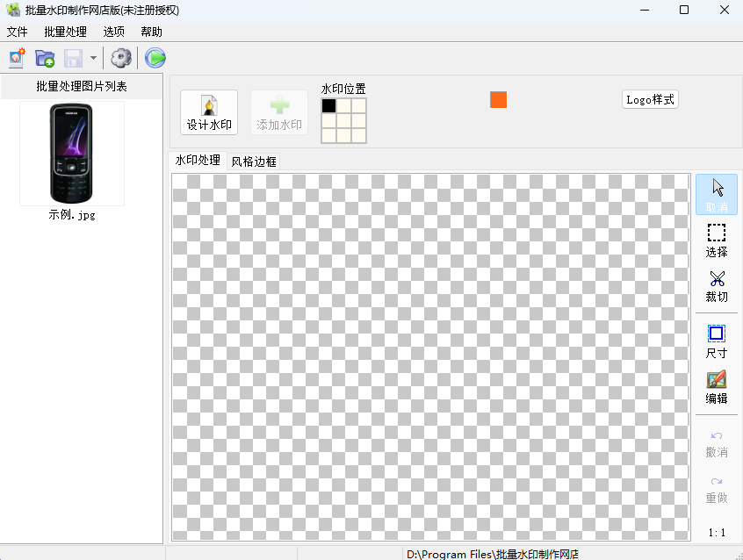Open the 文件 menu

click(x=17, y=32)
